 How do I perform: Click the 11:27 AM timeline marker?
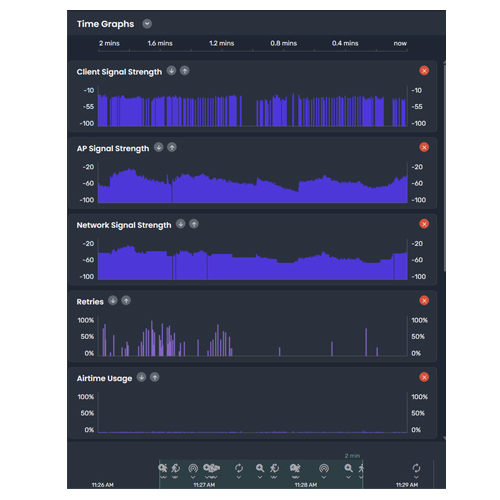point(204,485)
